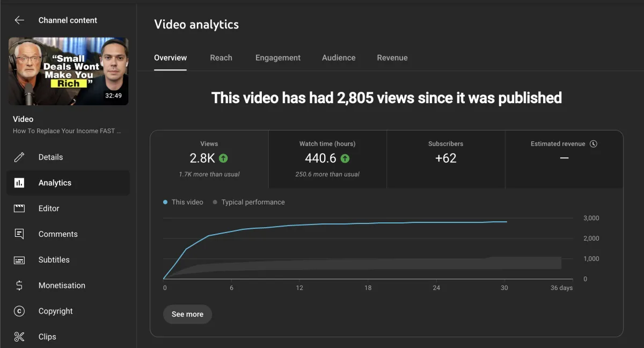The width and height of the screenshot is (644, 348).
Task: Click the Comments speech bubble icon
Action: [19, 234]
